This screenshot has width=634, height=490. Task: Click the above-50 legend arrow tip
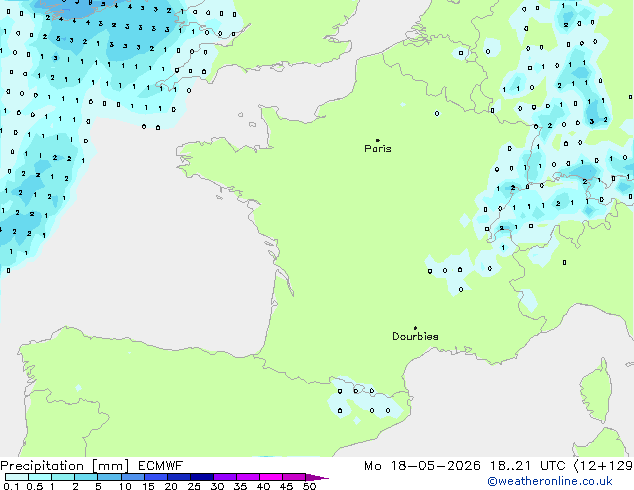317,477
